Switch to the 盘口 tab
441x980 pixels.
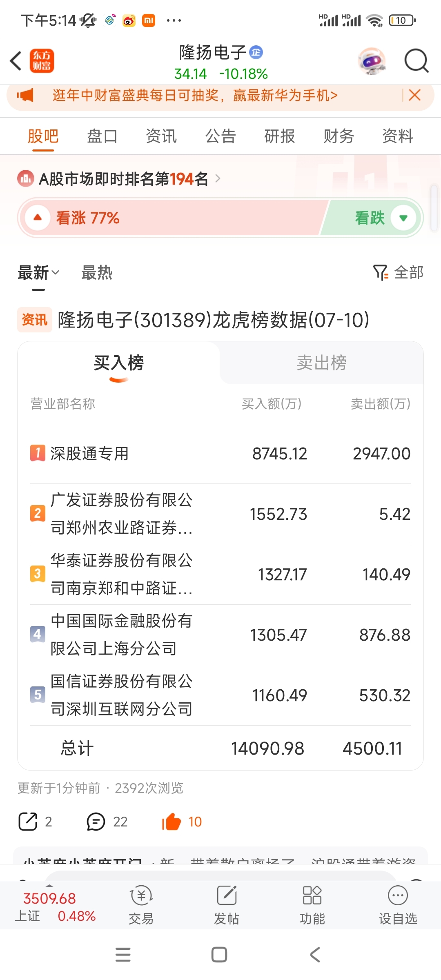[102, 136]
